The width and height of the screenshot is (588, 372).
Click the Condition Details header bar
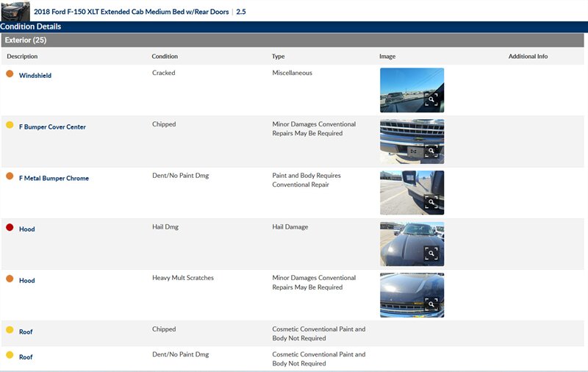[30, 26]
